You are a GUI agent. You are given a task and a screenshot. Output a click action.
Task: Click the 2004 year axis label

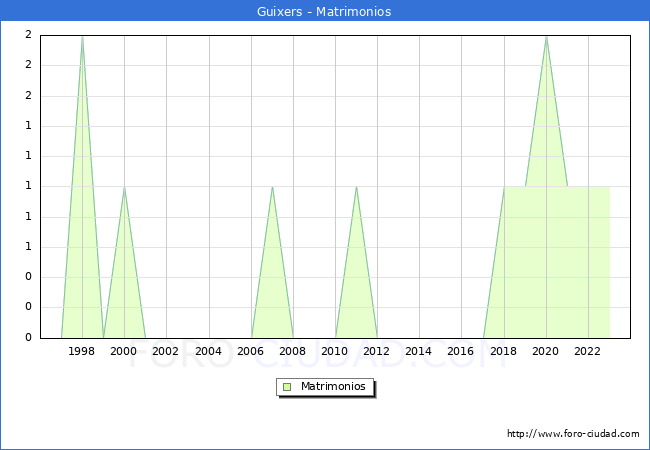tap(209, 351)
